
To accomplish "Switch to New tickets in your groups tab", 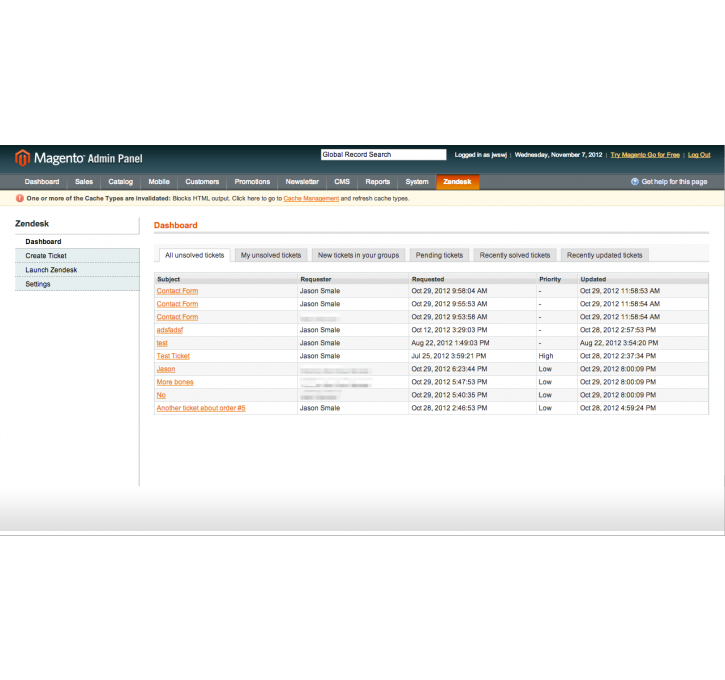I will tap(358, 255).
